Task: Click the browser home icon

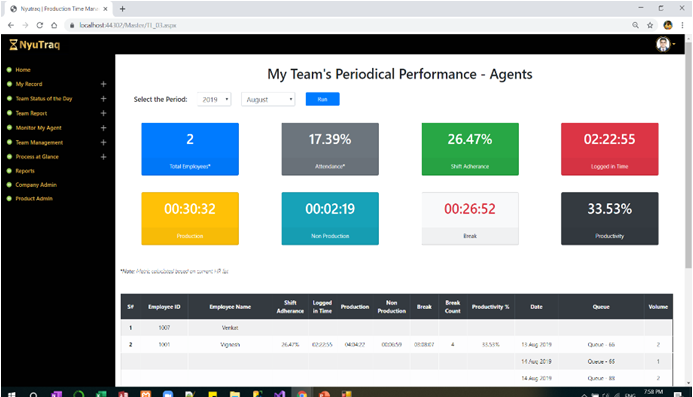Action: pos(54,25)
